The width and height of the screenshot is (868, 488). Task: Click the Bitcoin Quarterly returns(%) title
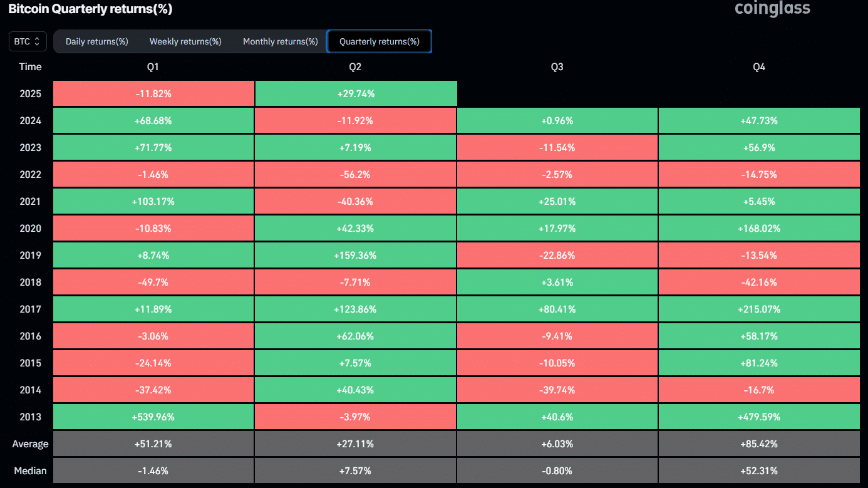(x=90, y=9)
